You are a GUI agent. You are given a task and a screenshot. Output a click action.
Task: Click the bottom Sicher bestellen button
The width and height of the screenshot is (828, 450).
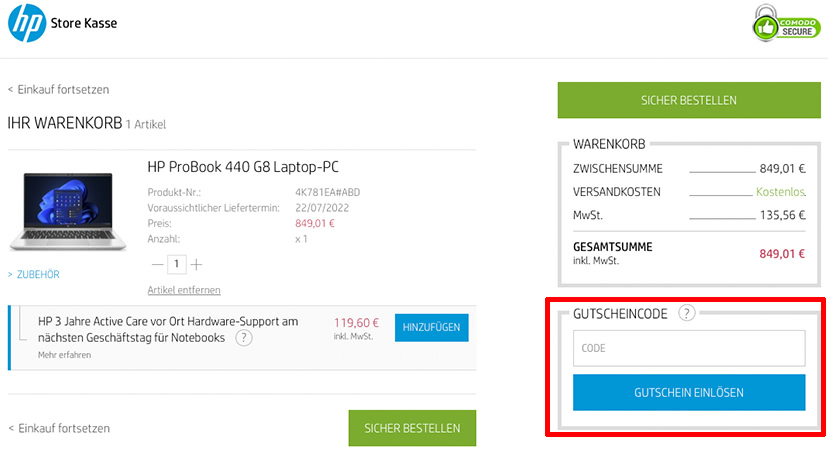(412, 428)
